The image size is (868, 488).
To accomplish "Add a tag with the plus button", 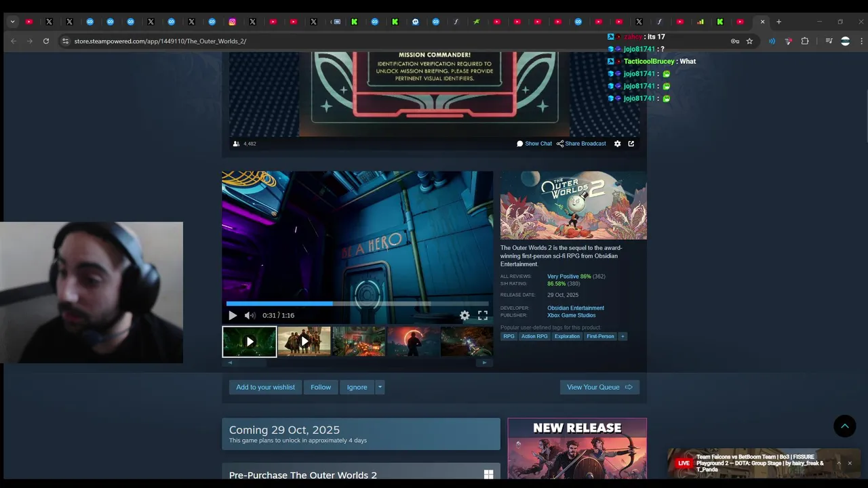I will (x=623, y=336).
